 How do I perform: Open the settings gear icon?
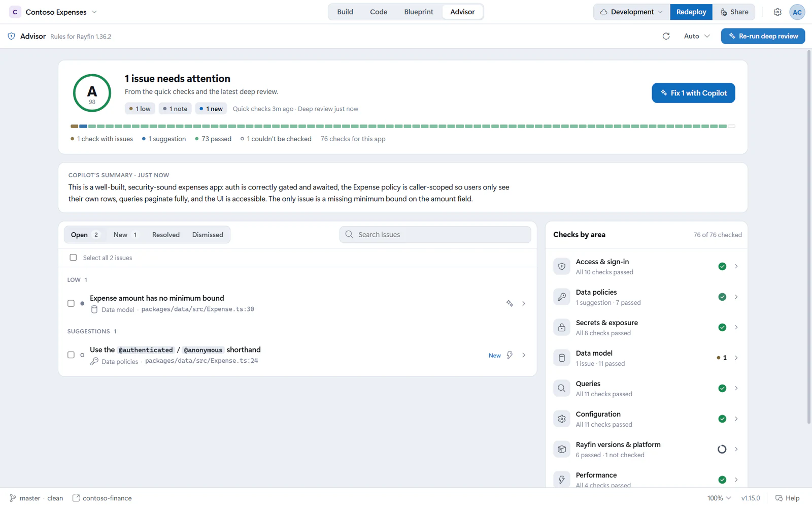pos(777,12)
